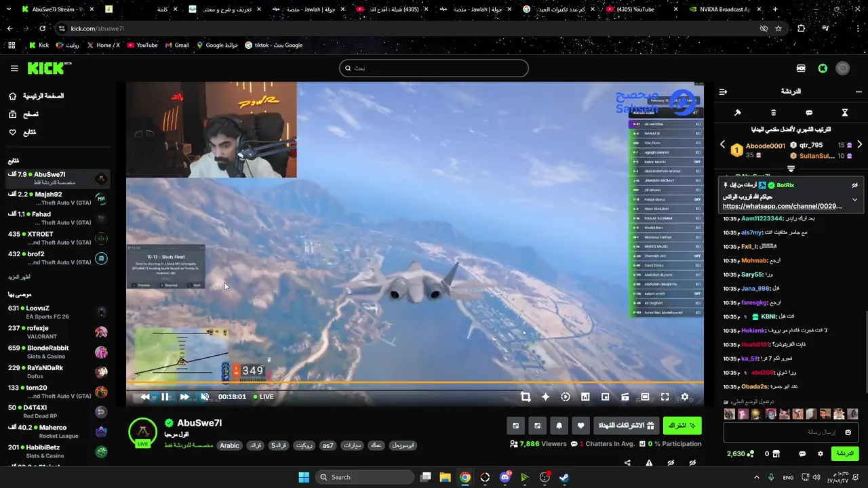The image size is (868, 488).
Task: Select brof2 followed channel
Action: pos(58,258)
